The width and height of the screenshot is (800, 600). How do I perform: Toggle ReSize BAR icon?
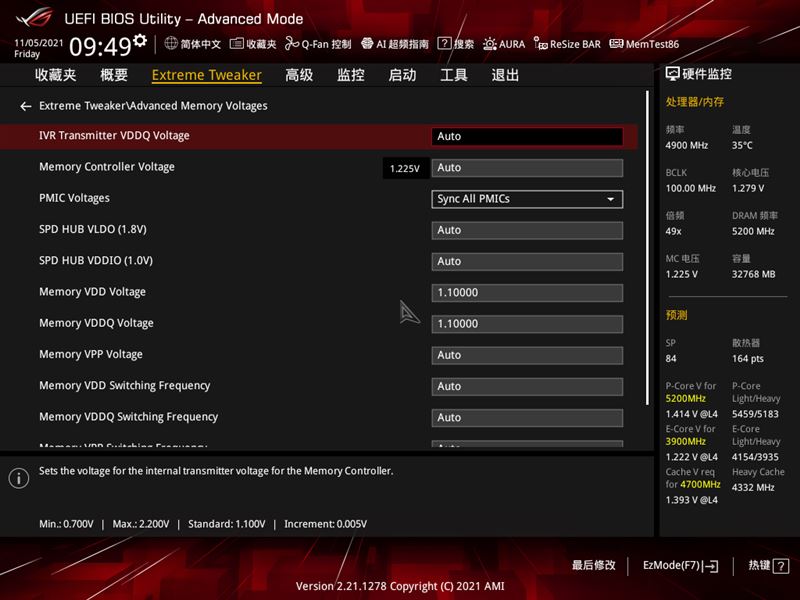click(x=540, y=43)
